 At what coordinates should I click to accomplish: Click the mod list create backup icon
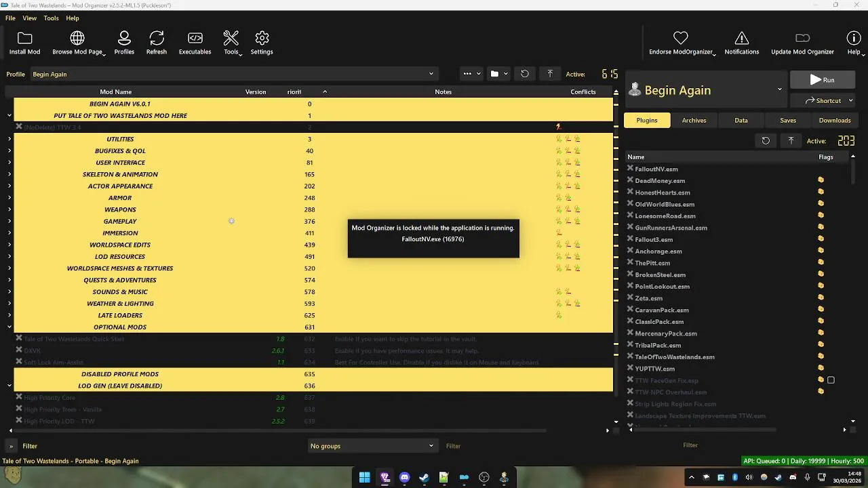pos(550,74)
